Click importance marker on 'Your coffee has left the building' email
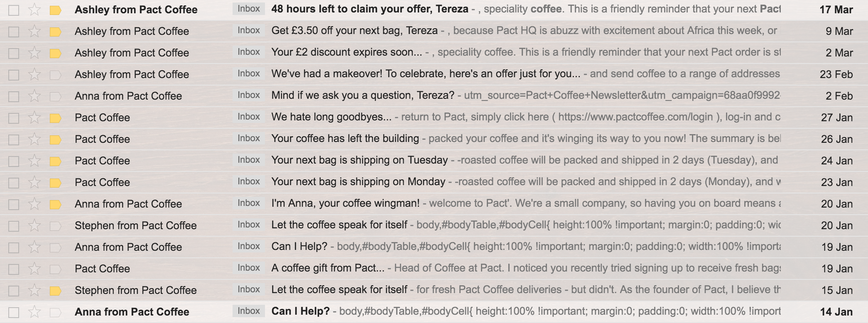This screenshot has height=323, width=868. click(x=55, y=139)
